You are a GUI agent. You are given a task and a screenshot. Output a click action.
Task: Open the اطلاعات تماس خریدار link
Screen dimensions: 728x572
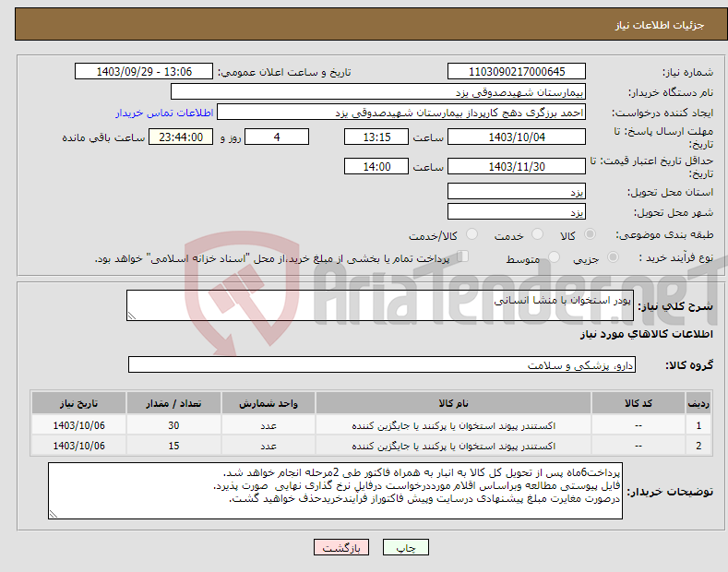tap(164, 113)
